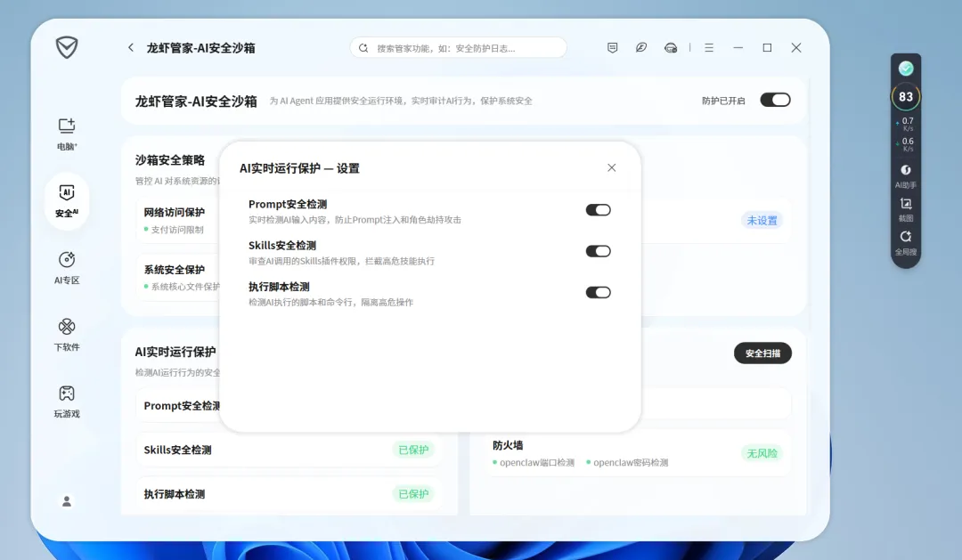The height and width of the screenshot is (560, 962).
Task: Click the shield logo icon in sidebar
Action: (67, 47)
